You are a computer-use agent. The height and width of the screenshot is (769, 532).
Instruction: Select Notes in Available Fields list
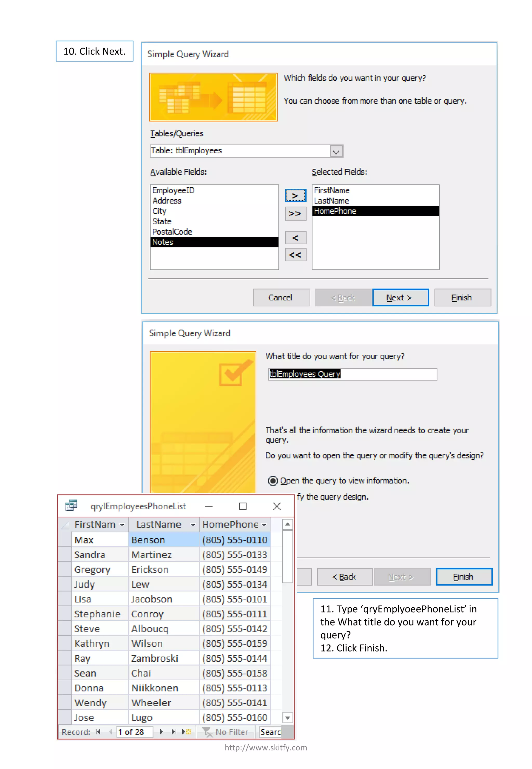pyautogui.click(x=214, y=242)
